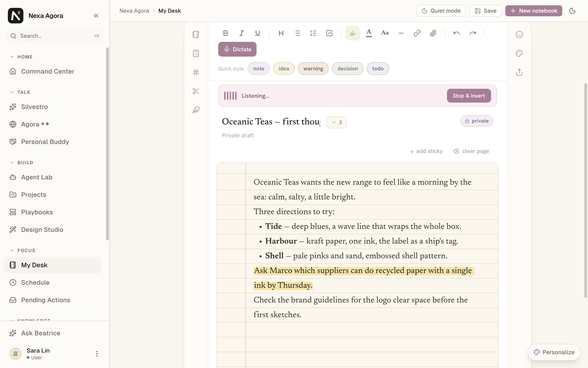588x368 pixels.
Task: Open Agent Lab
Action: tap(52, 177)
